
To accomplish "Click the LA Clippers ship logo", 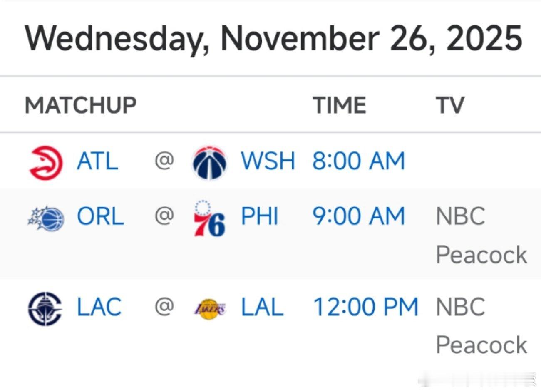I will [45, 308].
